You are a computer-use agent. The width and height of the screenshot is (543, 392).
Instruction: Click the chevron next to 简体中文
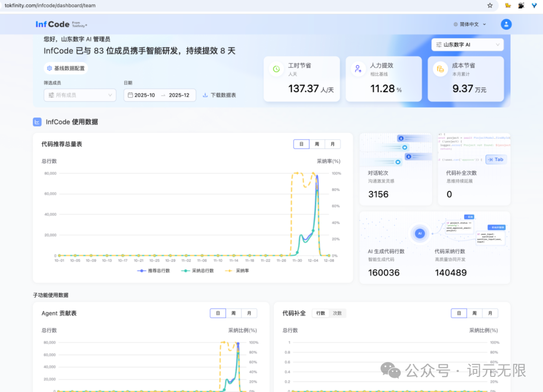pos(484,24)
